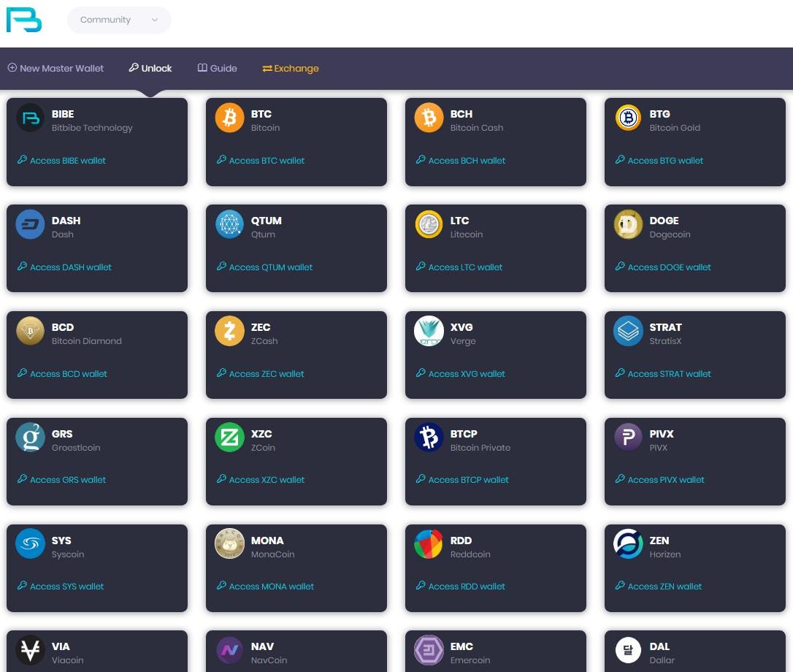Image resolution: width=793 pixels, height=672 pixels.
Task: Click the Bitbibe logo in the header
Action: (24, 20)
